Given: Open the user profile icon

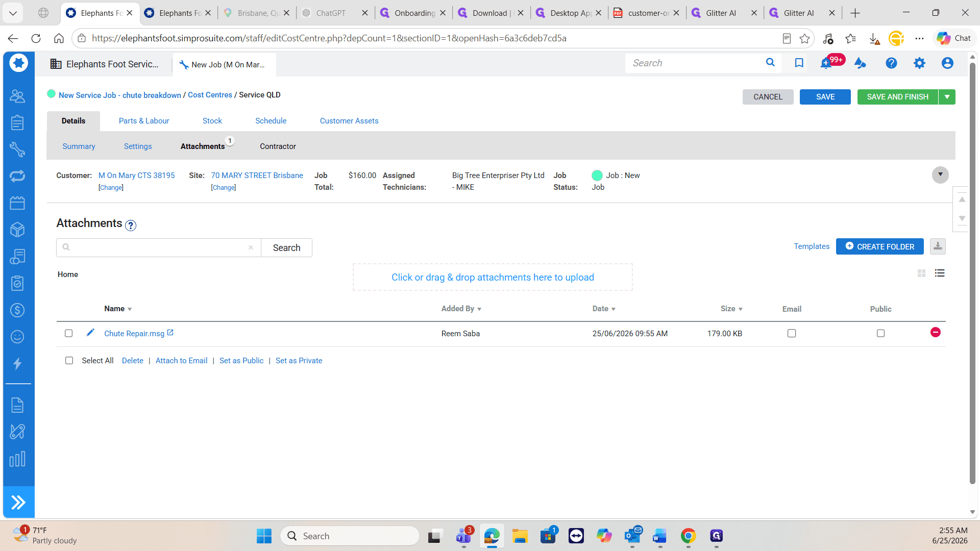Looking at the screenshot, I should [947, 63].
